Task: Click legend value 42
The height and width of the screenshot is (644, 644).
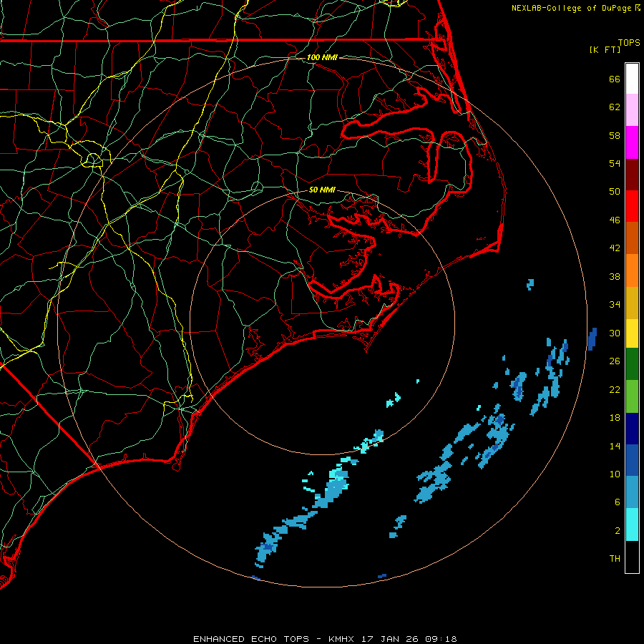Action: (615, 248)
